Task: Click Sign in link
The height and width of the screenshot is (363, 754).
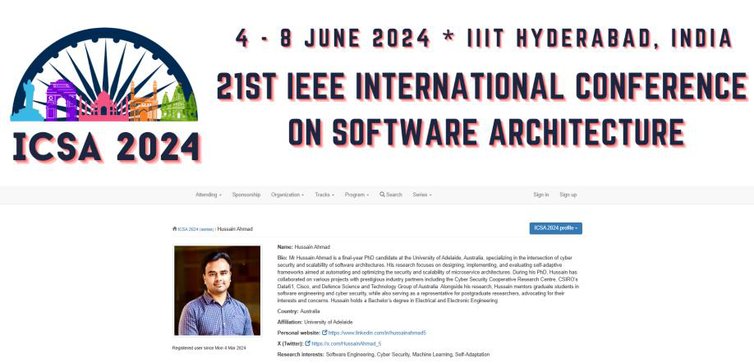Action: tap(541, 195)
